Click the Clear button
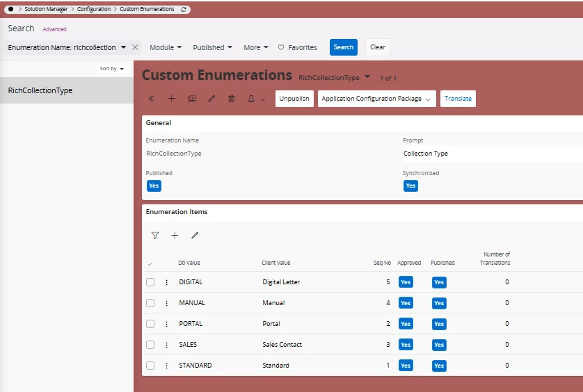 click(x=378, y=47)
